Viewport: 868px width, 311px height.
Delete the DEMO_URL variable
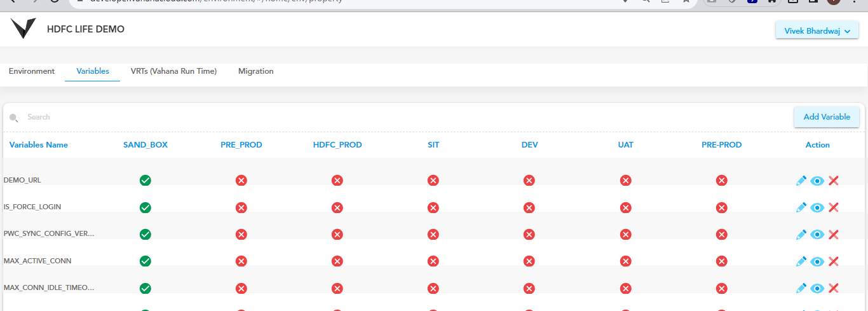point(834,181)
